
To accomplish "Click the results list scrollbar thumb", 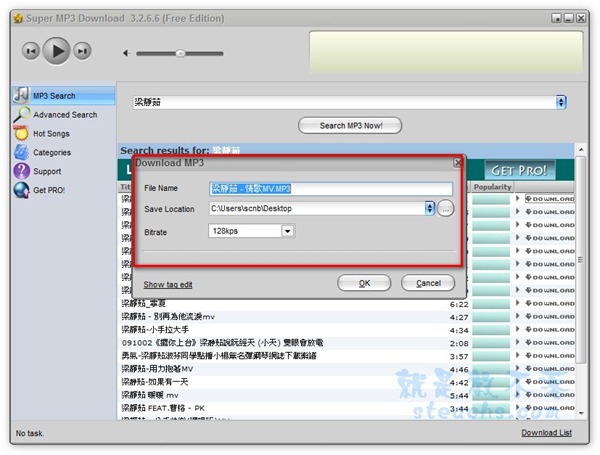I will click(581, 259).
